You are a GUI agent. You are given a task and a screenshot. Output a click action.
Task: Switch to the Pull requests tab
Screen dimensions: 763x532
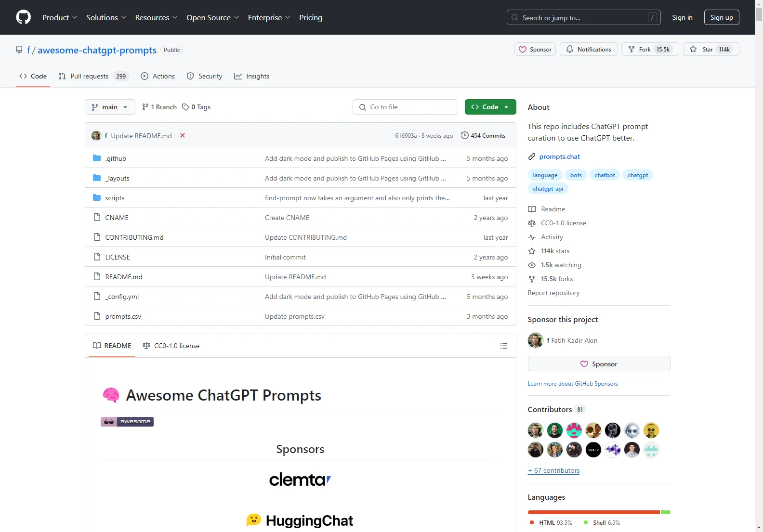pyautogui.click(x=93, y=76)
